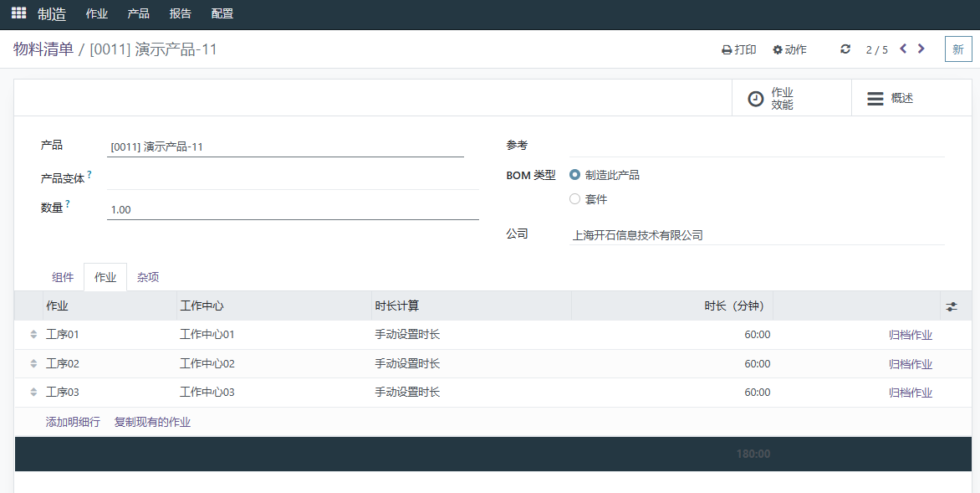Image resolution: width=980 pixels, height=493 pixels.
Task: Go to previous record arrow
Action: 903,49
